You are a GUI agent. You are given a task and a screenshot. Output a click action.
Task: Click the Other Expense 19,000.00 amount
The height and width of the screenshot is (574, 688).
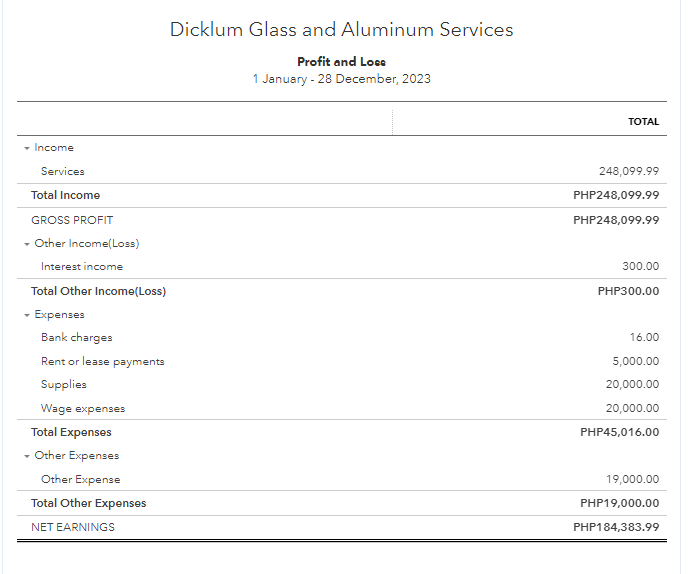(x=633, y=480)
